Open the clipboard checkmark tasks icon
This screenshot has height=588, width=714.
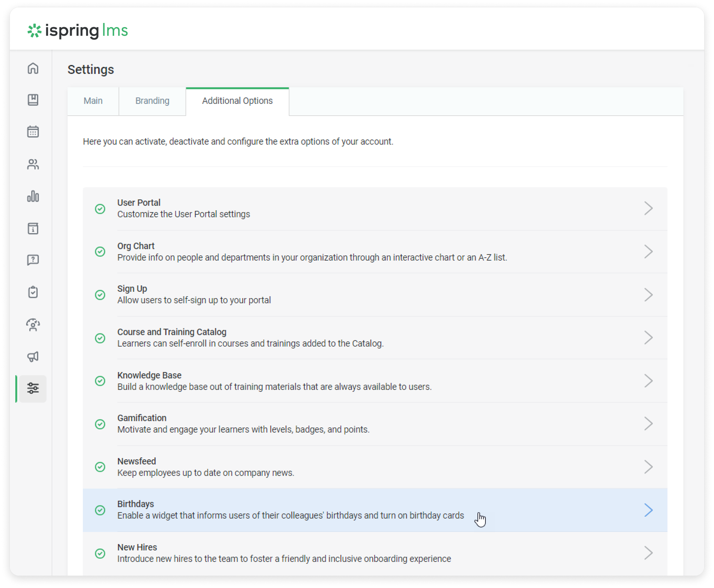pos(33,292)
